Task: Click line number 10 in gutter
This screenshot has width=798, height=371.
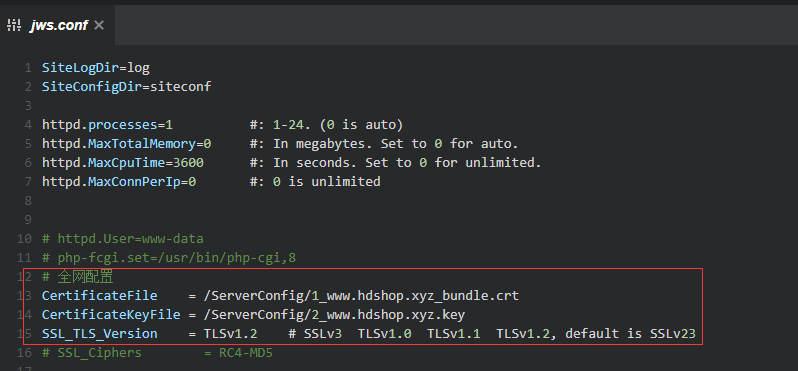Action: pyautogui.click(x=24, y=239)
